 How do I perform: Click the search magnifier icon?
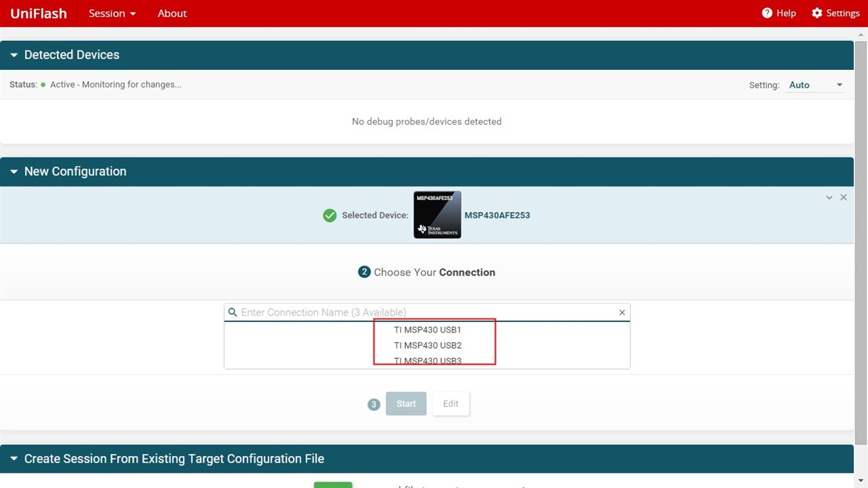(232, 312)
